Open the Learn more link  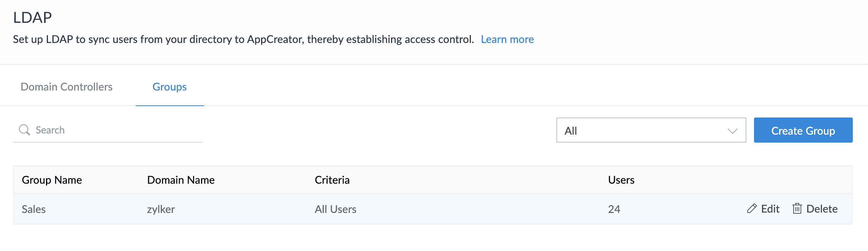tap(507, 39)
